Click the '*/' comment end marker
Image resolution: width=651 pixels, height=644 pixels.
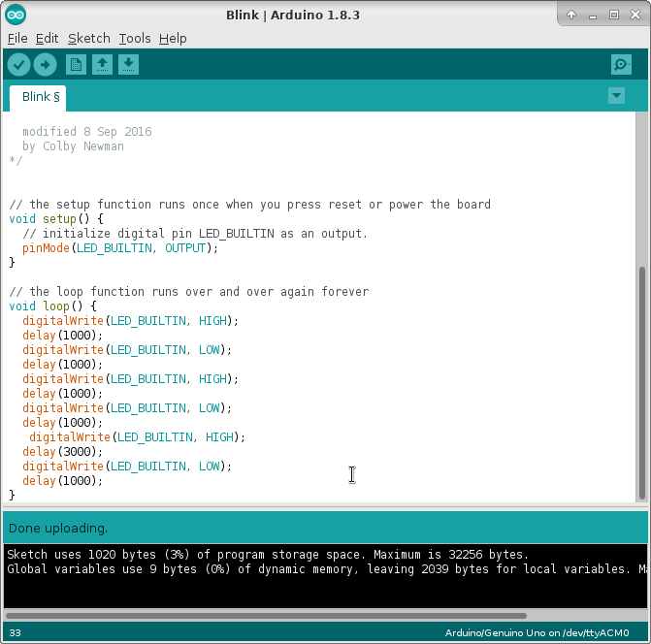(x=16, y=161)
